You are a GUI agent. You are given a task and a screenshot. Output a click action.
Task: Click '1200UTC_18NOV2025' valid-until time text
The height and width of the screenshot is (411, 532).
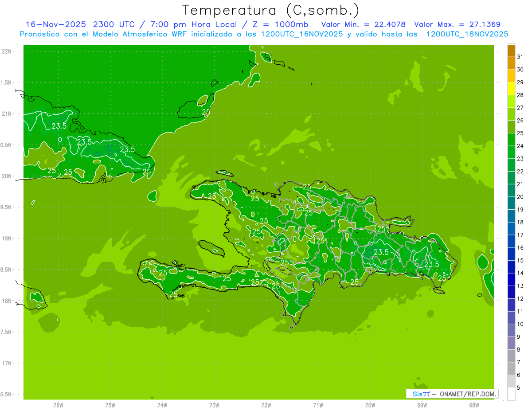coord(467,34)
